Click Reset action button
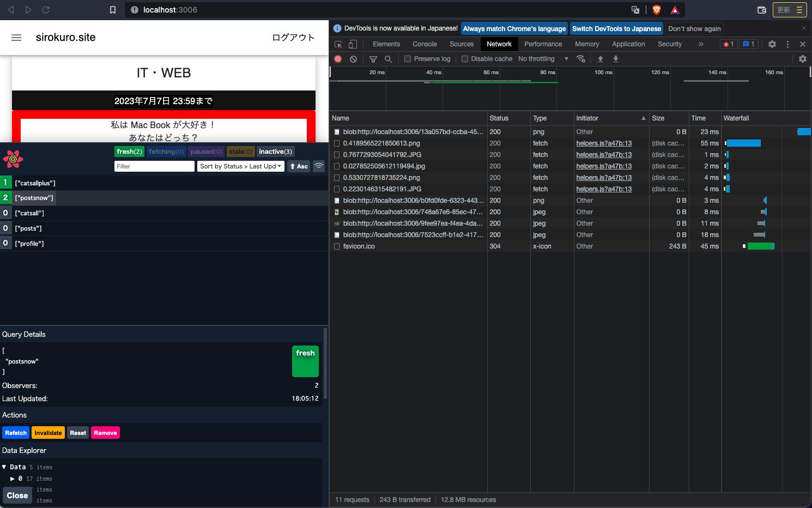This screenshot has width=812, height=508. tap(78, 433)
